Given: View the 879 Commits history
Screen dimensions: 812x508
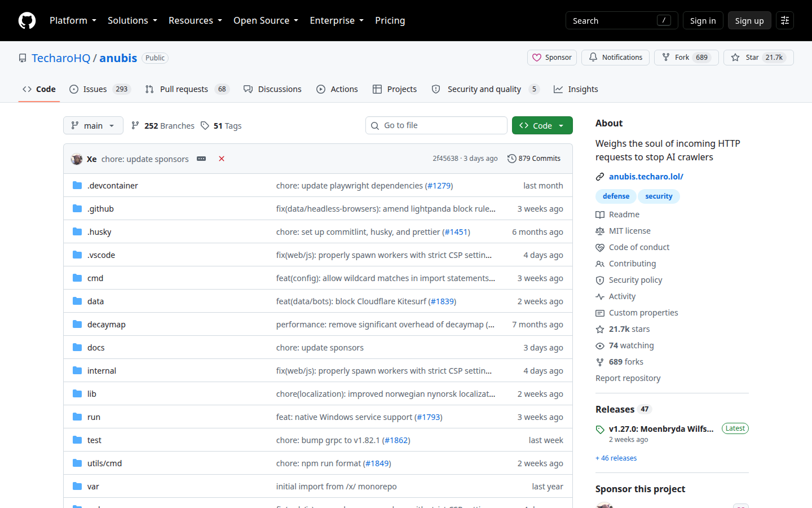Looking at the screenshot, I should point(534,159).
